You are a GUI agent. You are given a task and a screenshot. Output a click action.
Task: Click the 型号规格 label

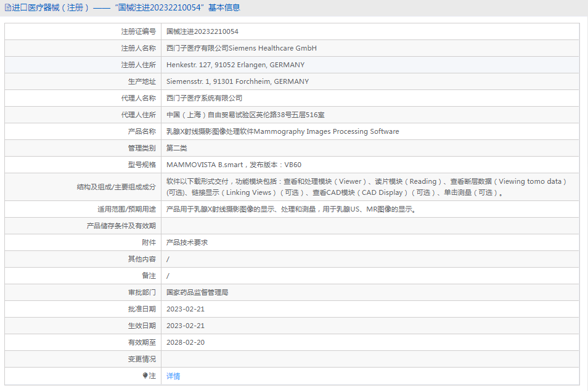point(142,165)
